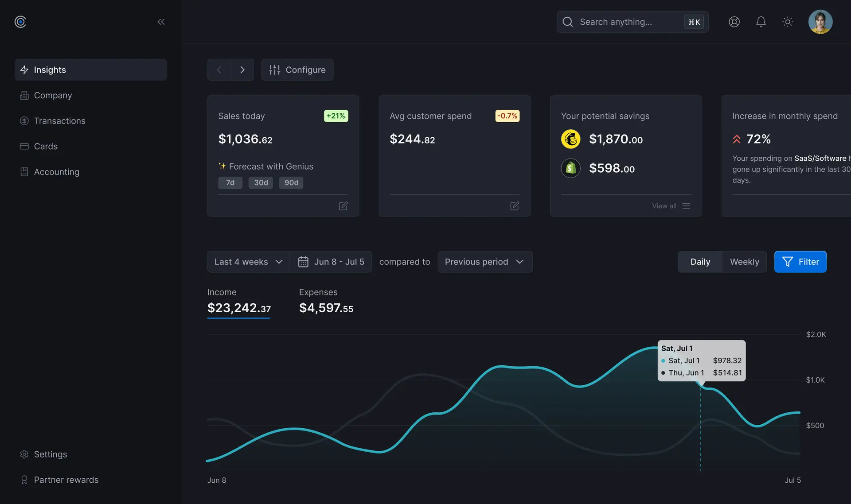Open the notifications bell
This screenshot has width=851, height=504.
(761, 22)
